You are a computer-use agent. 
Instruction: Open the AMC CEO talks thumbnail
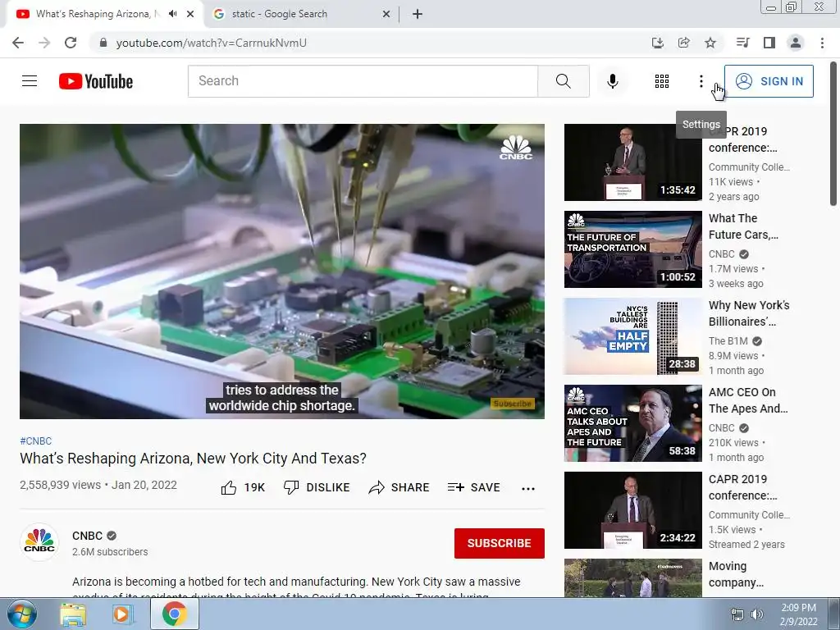pos(632,423)
